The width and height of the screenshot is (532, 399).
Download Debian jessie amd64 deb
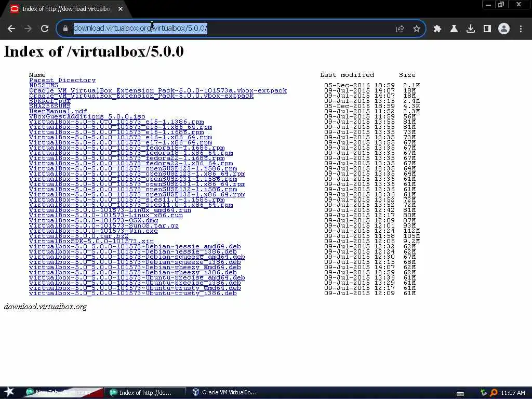point(135,247)
